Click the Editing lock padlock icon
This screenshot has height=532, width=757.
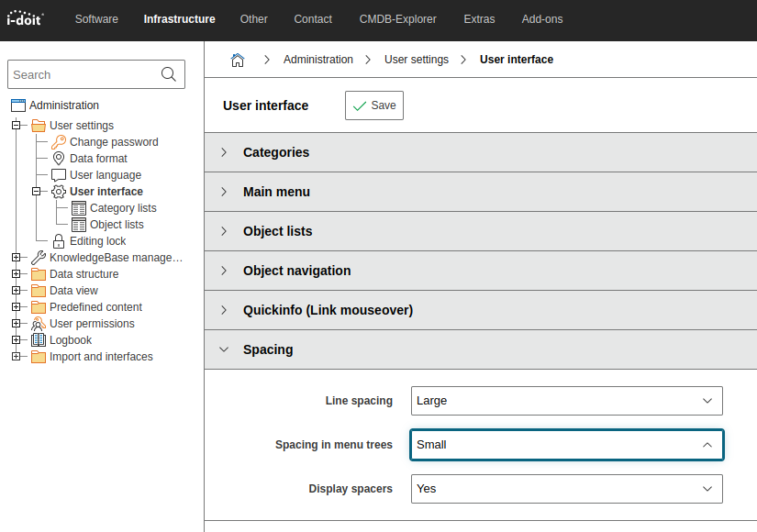pyautogui.click(x=59, y=241)
